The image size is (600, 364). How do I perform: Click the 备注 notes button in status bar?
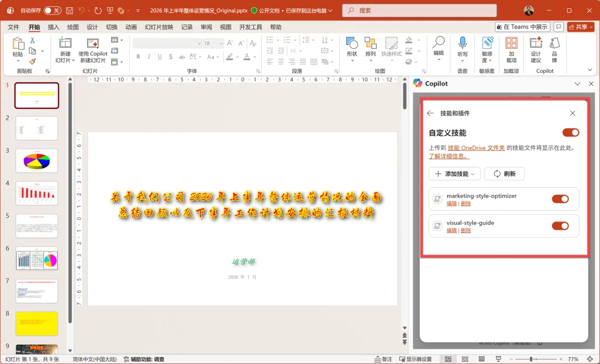[383, 359]
